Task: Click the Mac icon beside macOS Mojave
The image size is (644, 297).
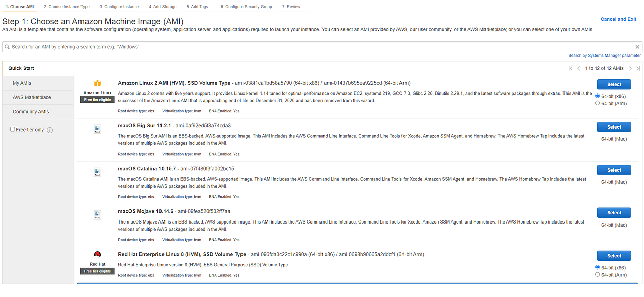Action: [97, 215]
